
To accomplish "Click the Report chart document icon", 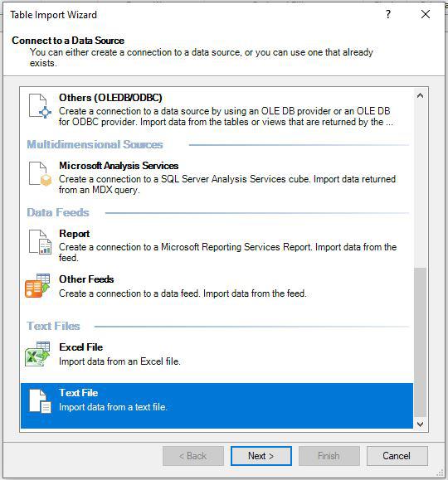I will tap(40, 242).
